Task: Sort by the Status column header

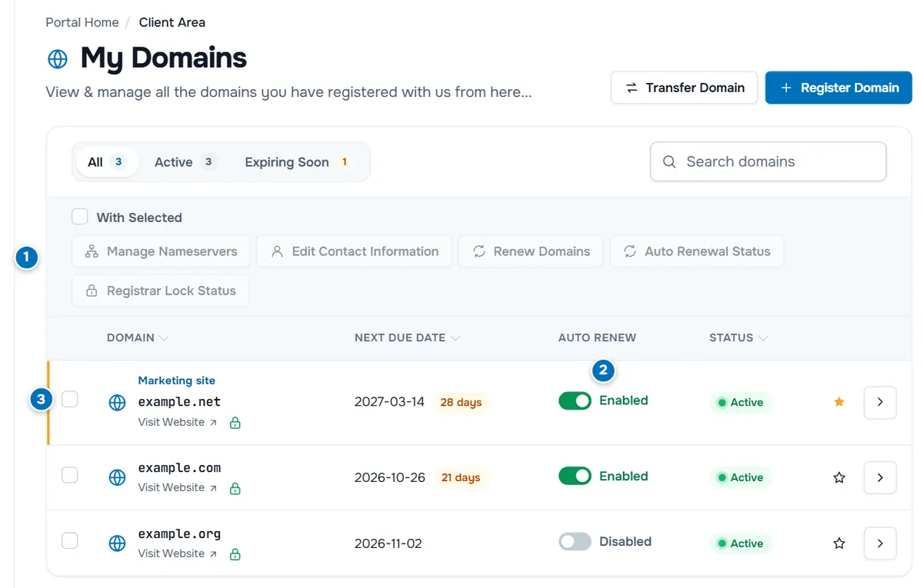Action: coord(738,337)
